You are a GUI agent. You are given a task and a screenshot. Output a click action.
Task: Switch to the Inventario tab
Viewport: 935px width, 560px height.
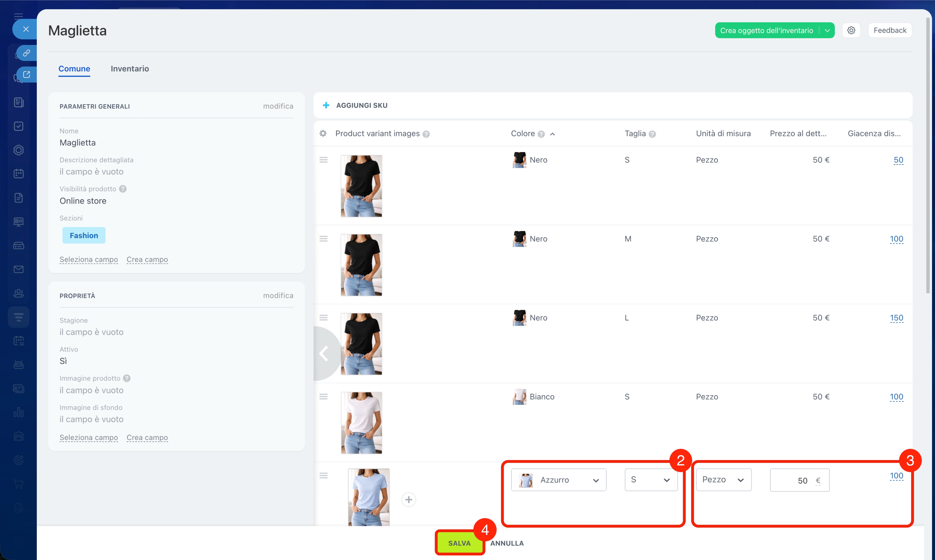[130, 69]
